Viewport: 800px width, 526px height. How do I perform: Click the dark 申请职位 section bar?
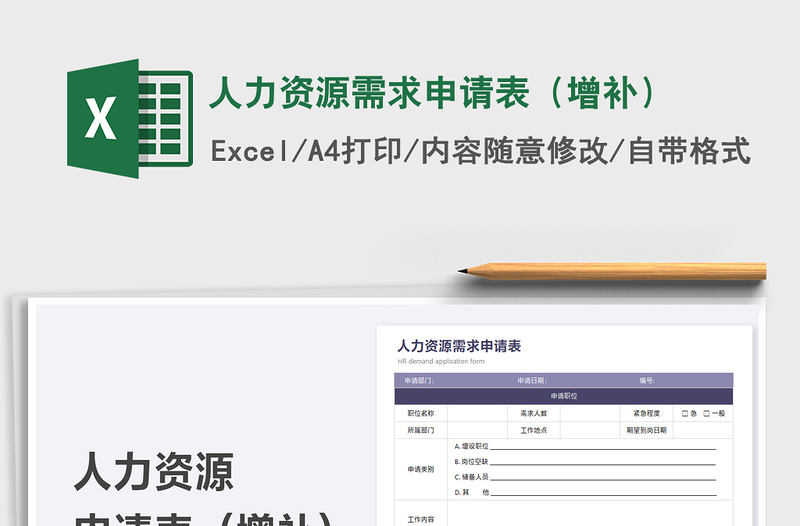564,396
